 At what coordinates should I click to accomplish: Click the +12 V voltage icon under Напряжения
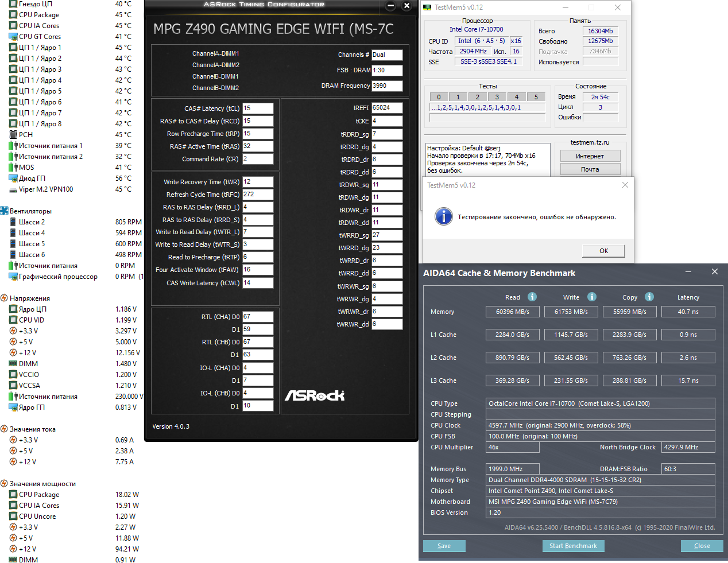(x=13, y=352)
